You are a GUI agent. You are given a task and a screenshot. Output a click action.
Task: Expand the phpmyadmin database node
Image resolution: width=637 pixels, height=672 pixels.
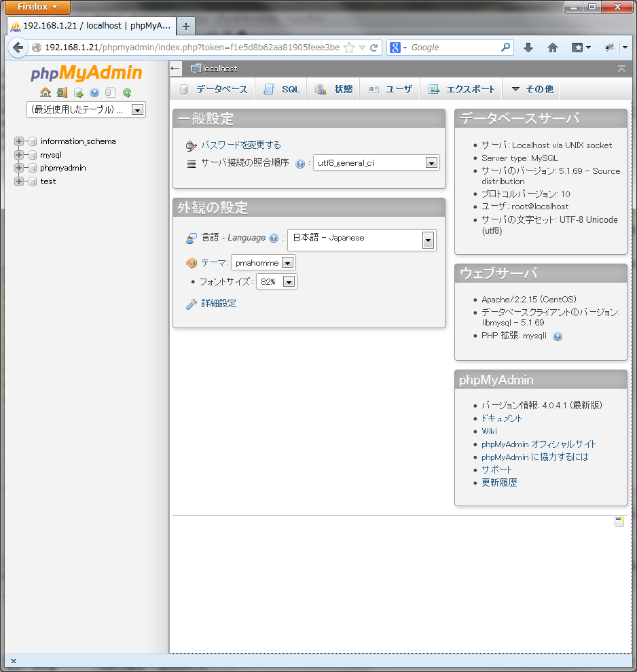[19, 168]
